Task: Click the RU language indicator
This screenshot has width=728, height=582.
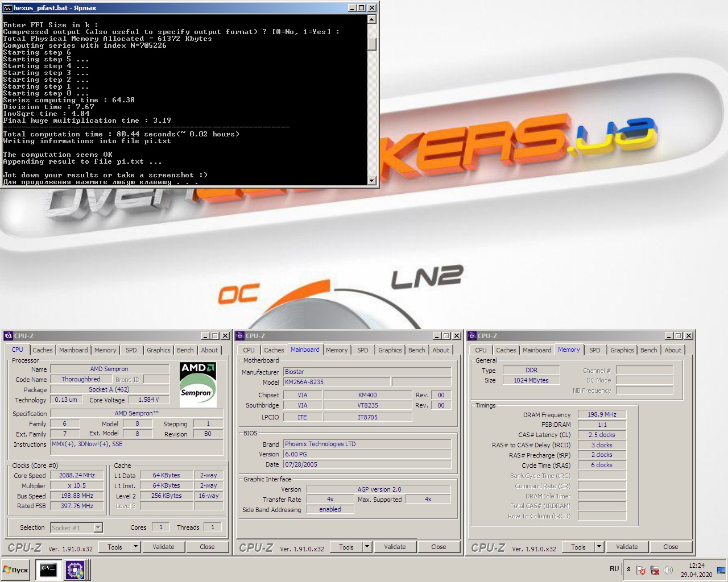Action: pos(614,568)
